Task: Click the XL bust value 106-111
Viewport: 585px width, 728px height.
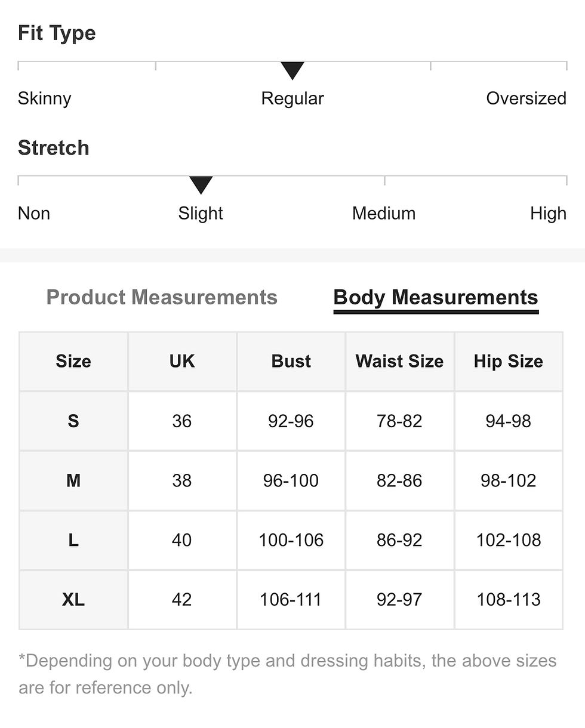Action: click(291, 600)
